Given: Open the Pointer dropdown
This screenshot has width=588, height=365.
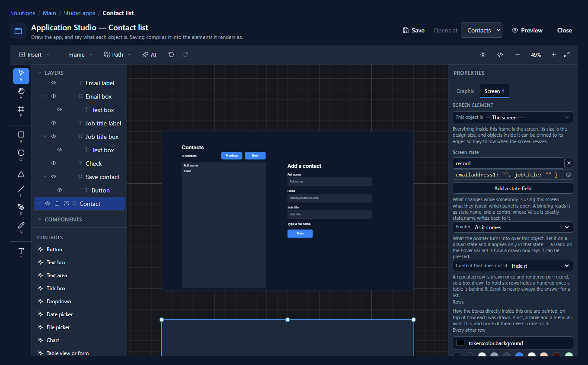Looking at the screenshot, I should [513, 227].
